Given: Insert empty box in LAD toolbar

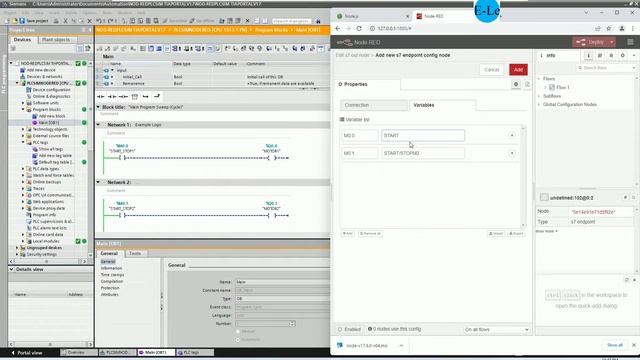Looking at the screenshot, I should 135,96.
